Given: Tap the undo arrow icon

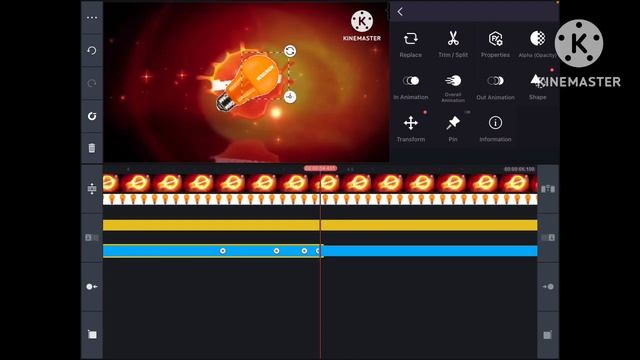Looking at the screenshot, I should pyautogui.click(x=92, y=51).
